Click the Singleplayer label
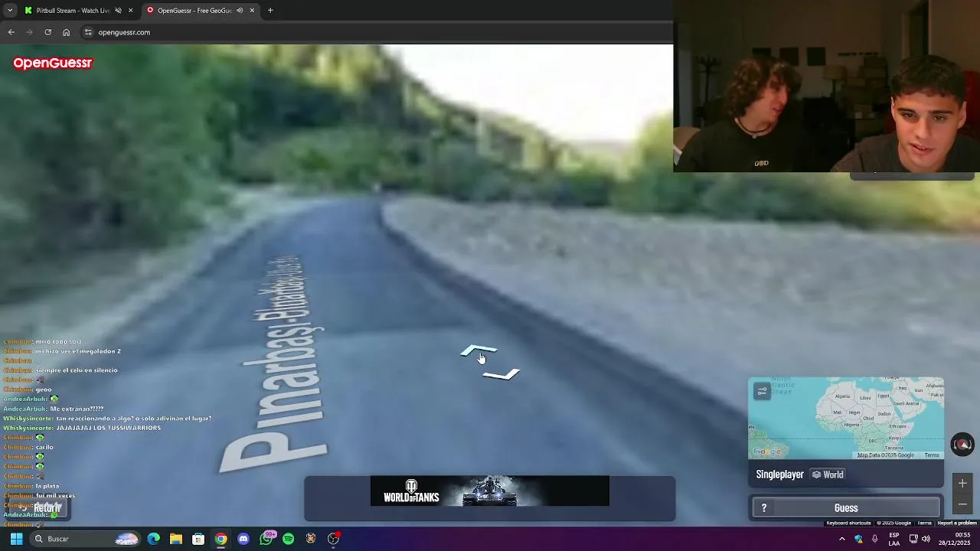 click(x=779, y=474)
